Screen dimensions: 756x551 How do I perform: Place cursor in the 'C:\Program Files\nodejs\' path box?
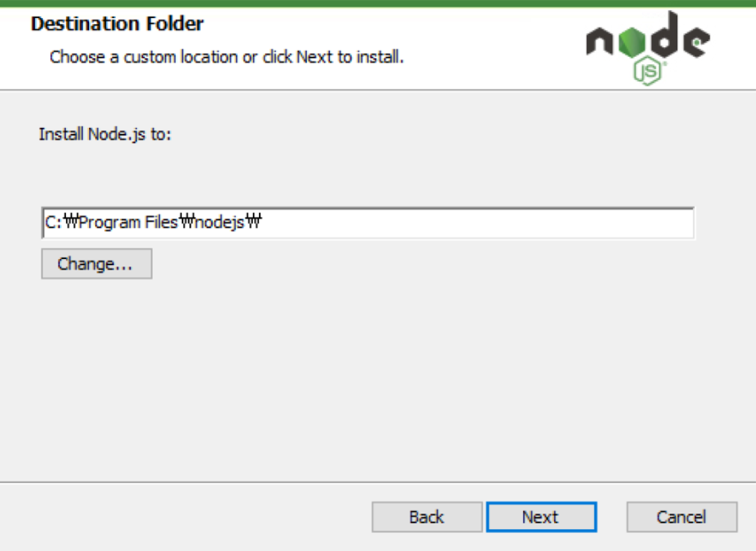pos(299,222)
